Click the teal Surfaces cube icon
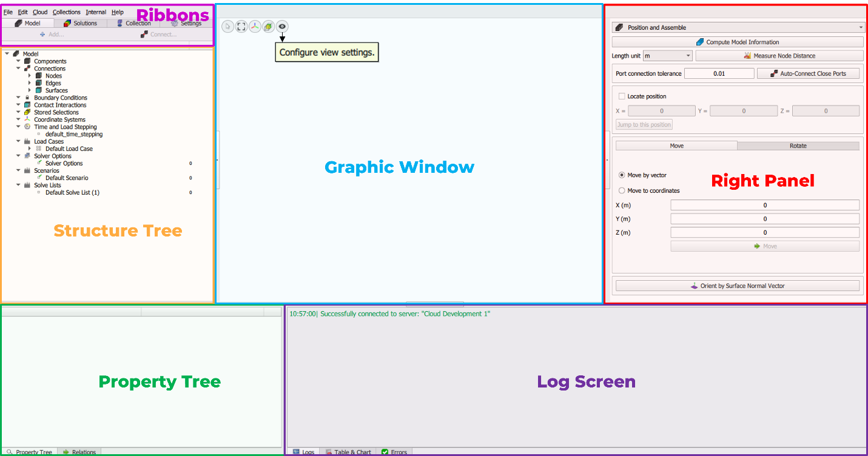Image resolution: width=868 pixels, height=456 pixels. [39, 90]
